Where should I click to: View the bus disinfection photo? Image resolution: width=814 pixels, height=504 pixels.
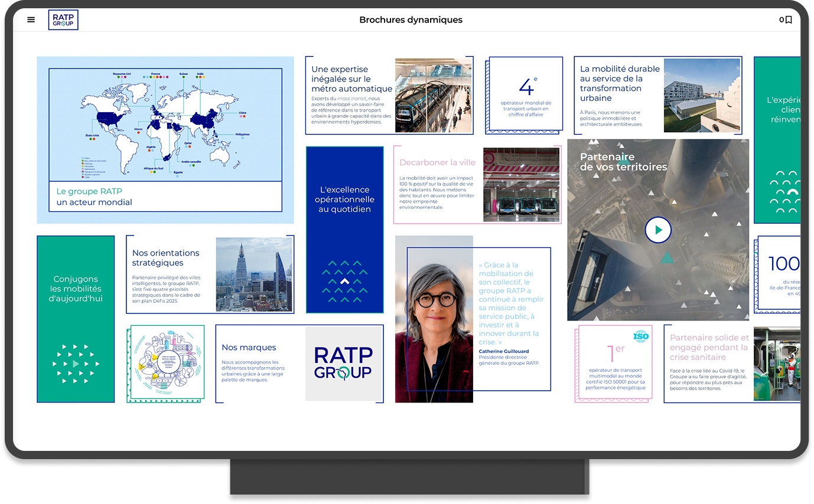777,364
